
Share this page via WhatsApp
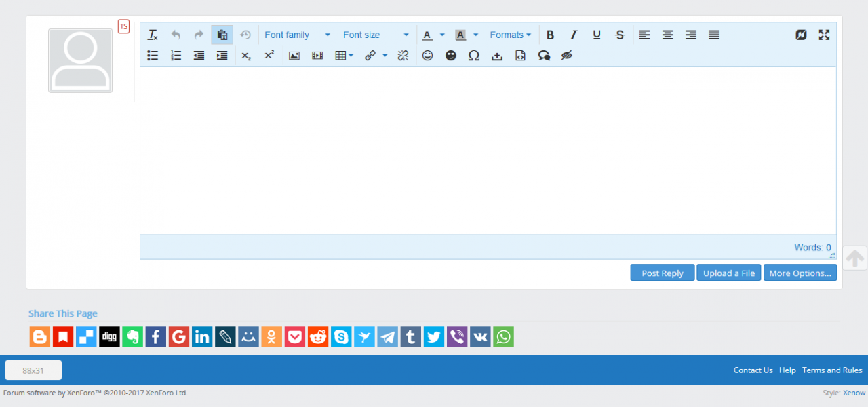coord(504,336)
